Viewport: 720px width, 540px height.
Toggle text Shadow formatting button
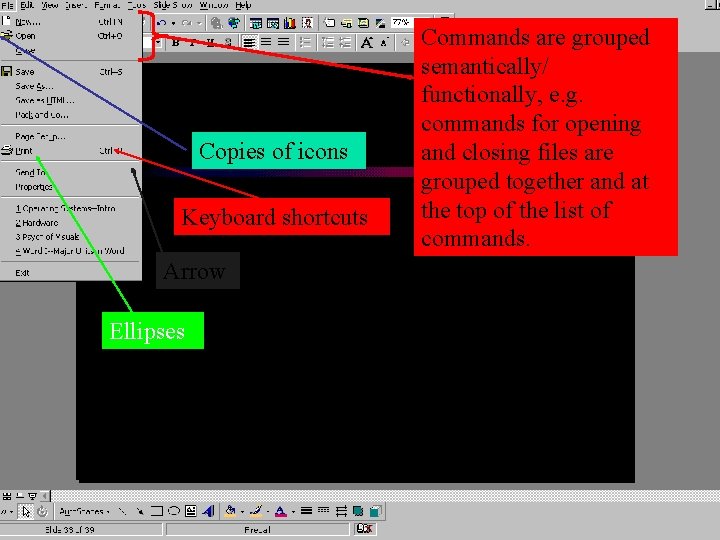[x=228, y=43]
